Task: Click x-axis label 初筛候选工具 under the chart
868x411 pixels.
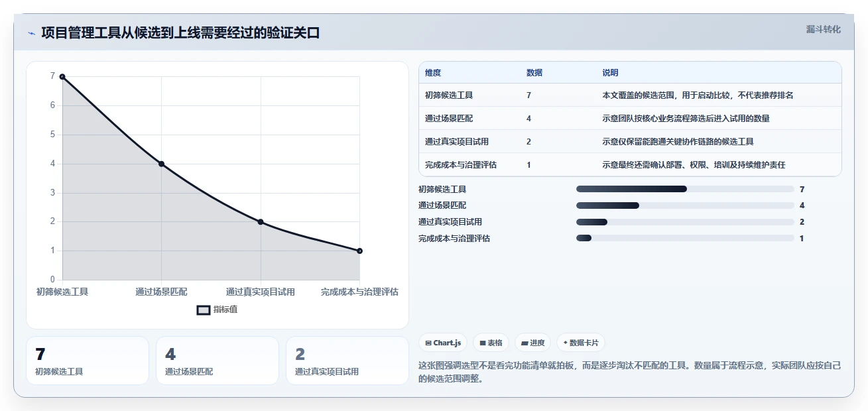Action: (x=62, y=292)
